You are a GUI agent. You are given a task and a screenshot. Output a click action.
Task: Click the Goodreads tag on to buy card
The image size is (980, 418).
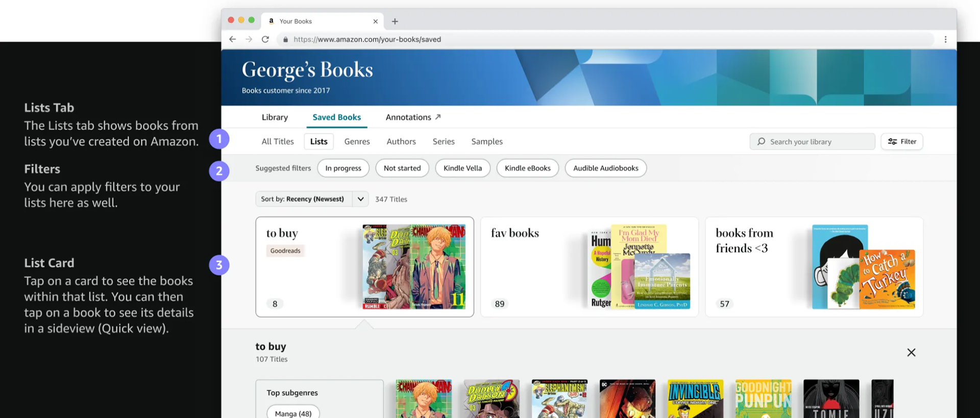pyautogui.click(x=285, y=251)
